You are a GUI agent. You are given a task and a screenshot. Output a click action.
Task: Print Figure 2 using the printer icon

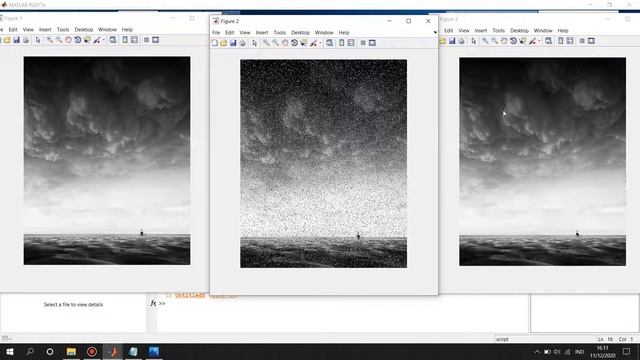click(242, 43)
